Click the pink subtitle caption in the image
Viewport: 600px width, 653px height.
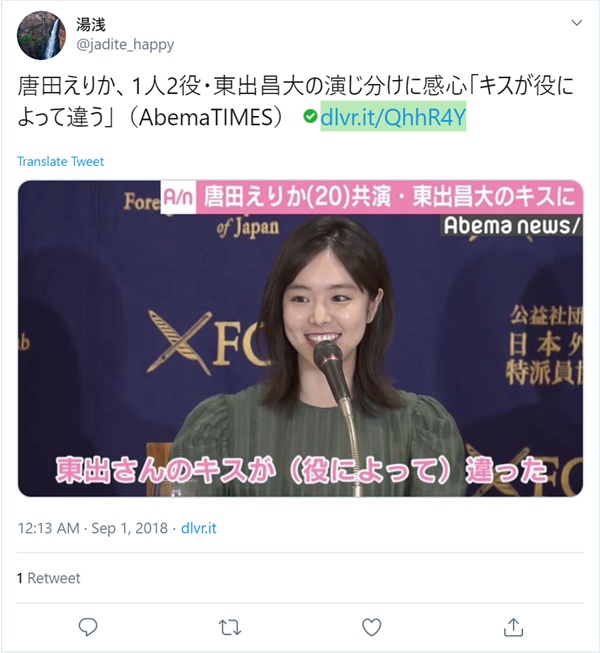click(x=301, y=470)
